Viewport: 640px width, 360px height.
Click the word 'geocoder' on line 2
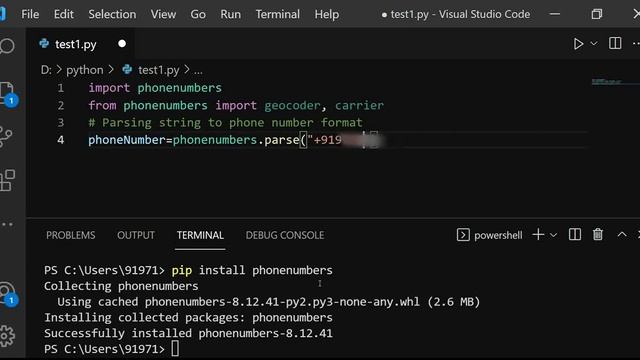click(x=292, y=105)
